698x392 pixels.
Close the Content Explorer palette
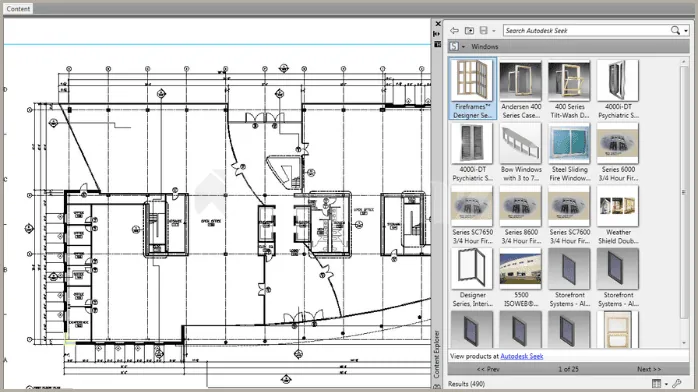pos(438,24)
